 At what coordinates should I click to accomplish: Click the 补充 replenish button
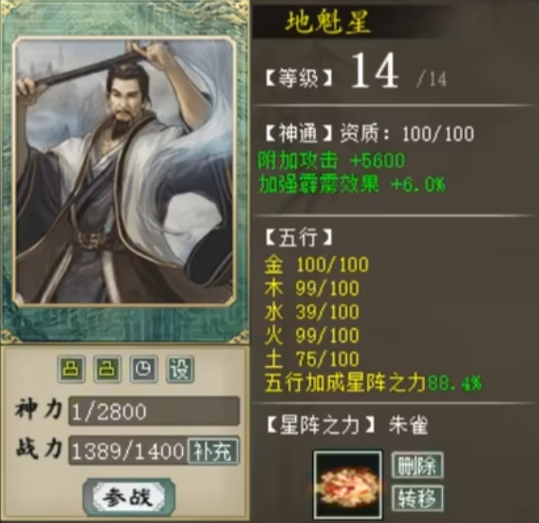[213, 450]
